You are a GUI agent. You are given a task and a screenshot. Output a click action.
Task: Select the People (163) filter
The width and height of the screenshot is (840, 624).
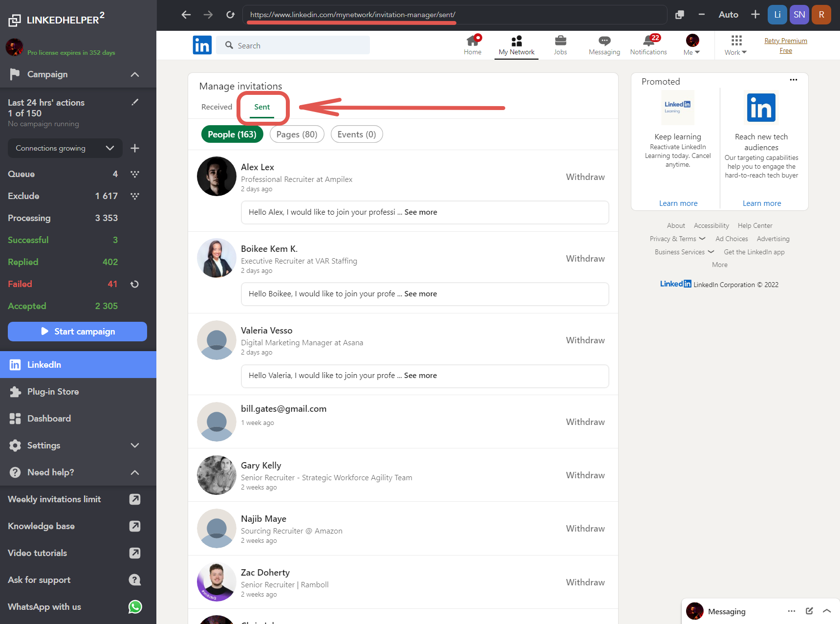point(232,134)
